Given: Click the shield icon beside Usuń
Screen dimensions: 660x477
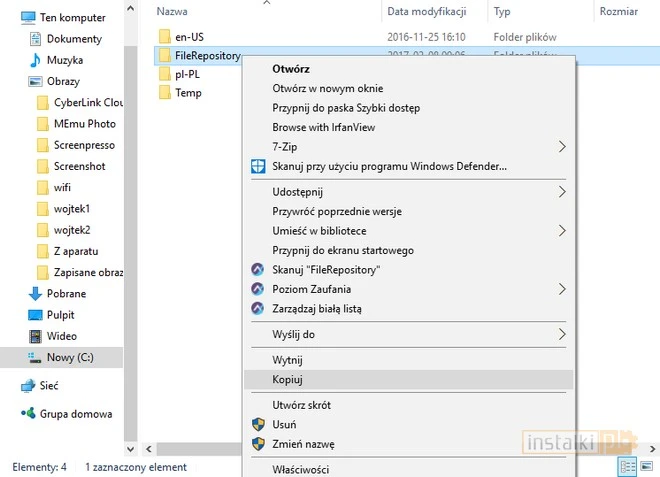Looking at the screenshot, I should pos(258,424).
